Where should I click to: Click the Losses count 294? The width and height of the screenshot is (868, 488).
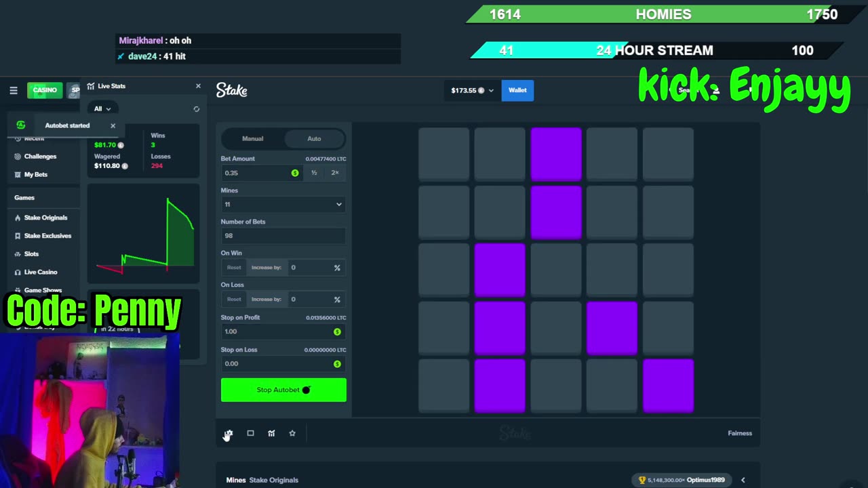(x=157, y=166)
